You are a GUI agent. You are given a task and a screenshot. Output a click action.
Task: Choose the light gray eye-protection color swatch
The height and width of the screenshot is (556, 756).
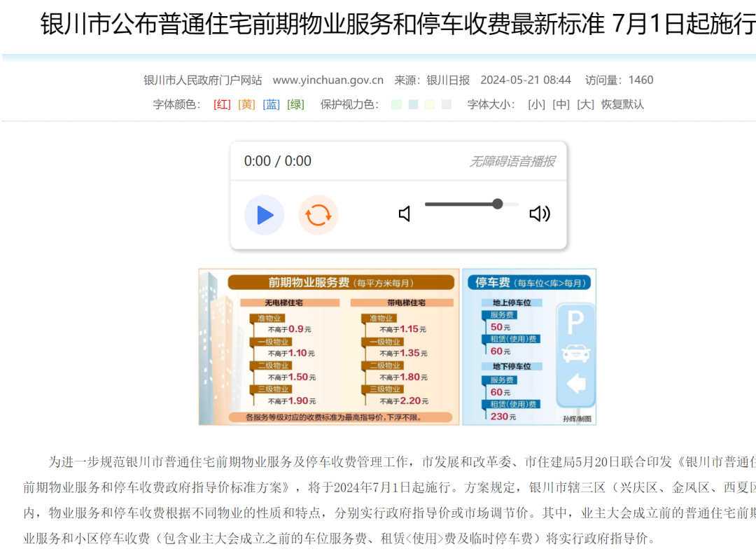click(447, 104)
